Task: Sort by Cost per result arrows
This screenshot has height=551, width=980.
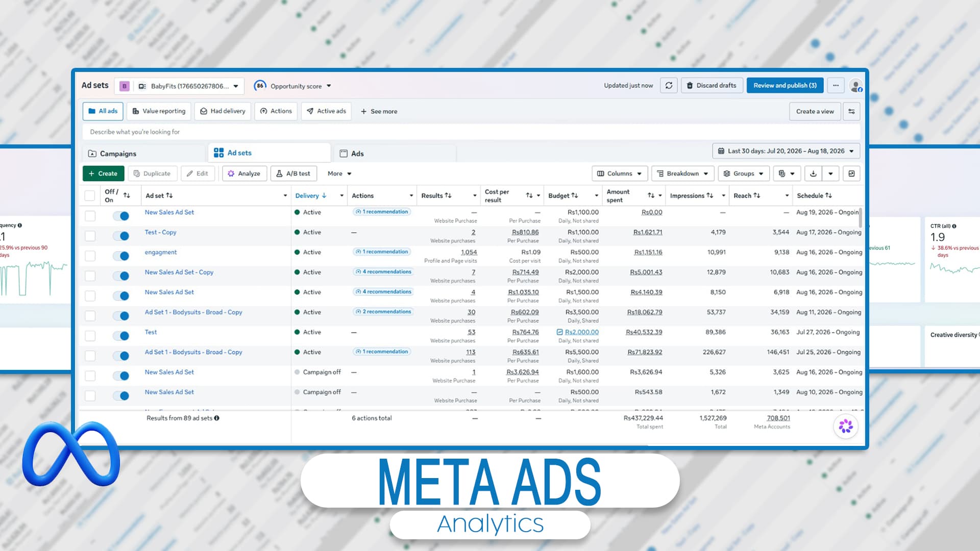Action: [x=529, y=195]
